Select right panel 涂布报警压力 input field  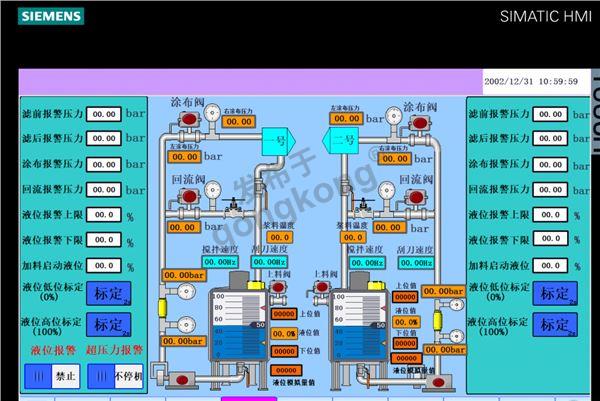tap(550, 165)
